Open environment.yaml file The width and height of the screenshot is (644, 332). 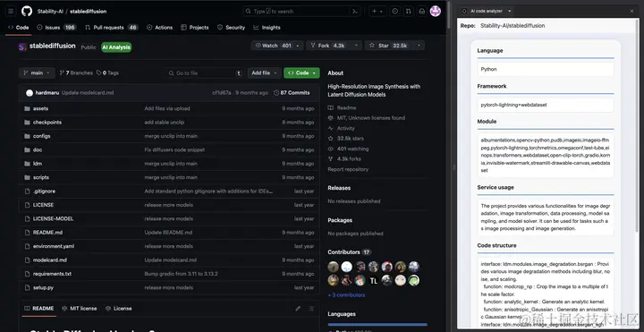(54, 246)
